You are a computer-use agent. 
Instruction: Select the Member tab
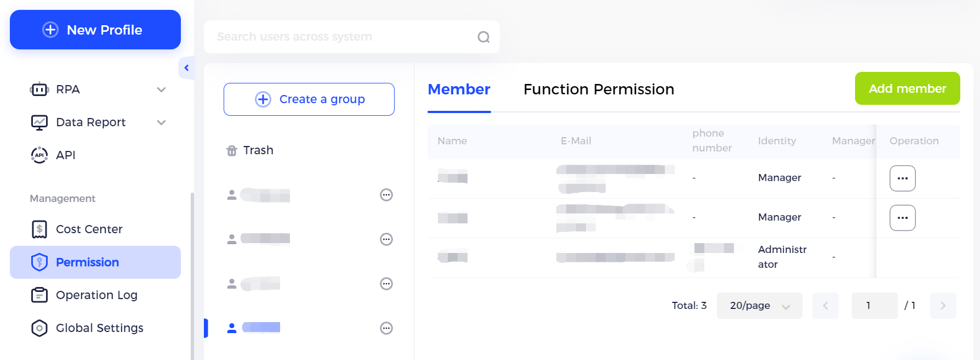click(x=459, y=89)
